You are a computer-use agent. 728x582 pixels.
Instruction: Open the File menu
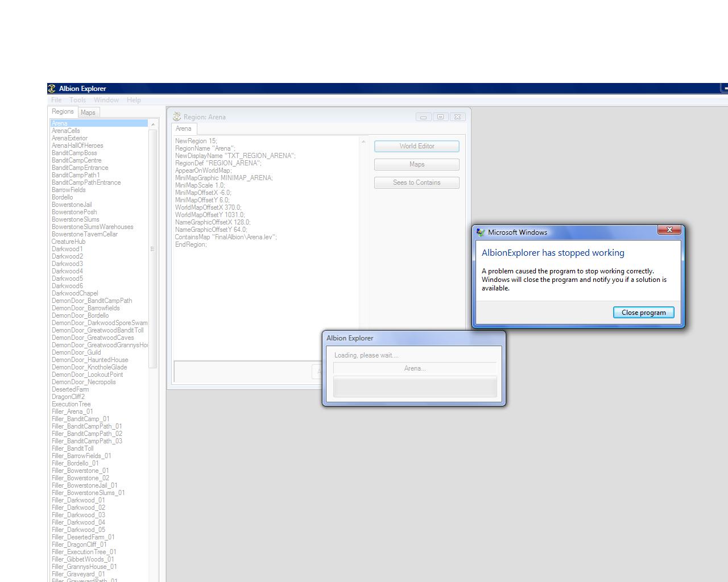(x=56, y=100)
